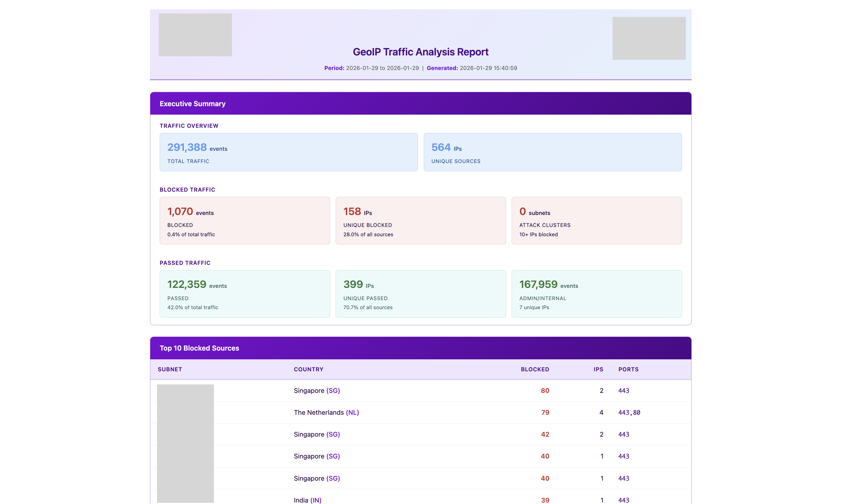Click the top-right gray logo placeholder
The height and width of the screenshot is (504, 844).
click(649, 38)
